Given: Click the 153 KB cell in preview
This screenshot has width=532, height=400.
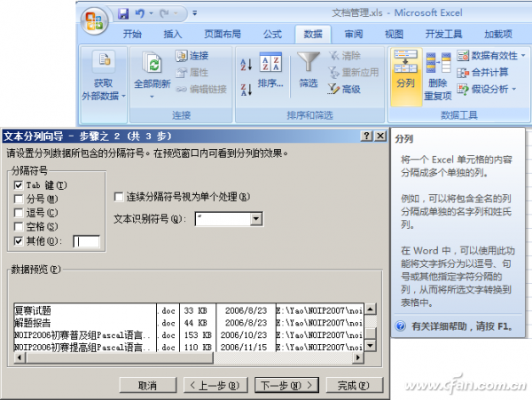Looking at the screenshot, I should click(198, 335).
